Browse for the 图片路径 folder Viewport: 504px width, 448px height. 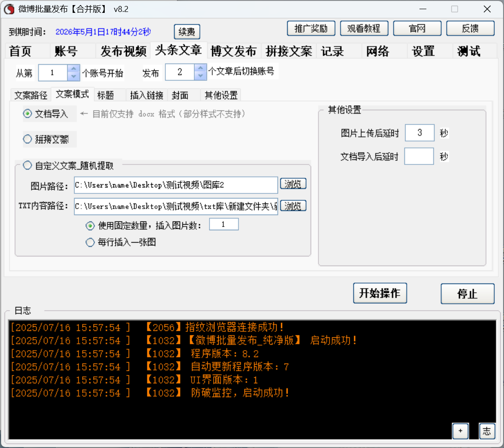293,184
